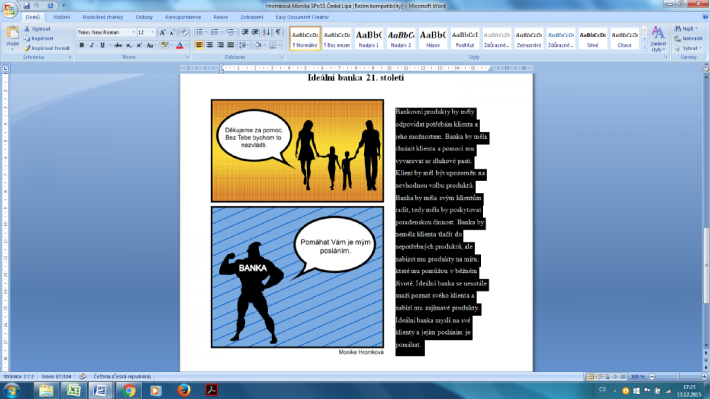Open the Vybrat (Select) menu
This screenshot has height=399, width=710.
click(x=688, y=48)
